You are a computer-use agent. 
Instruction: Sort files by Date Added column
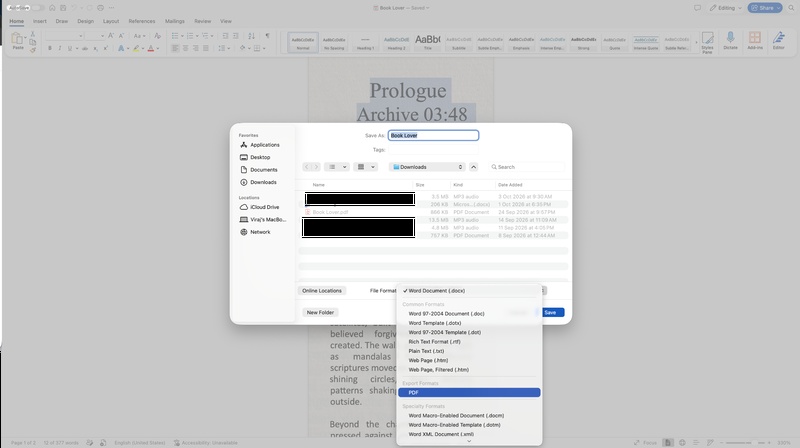point(510,185)
